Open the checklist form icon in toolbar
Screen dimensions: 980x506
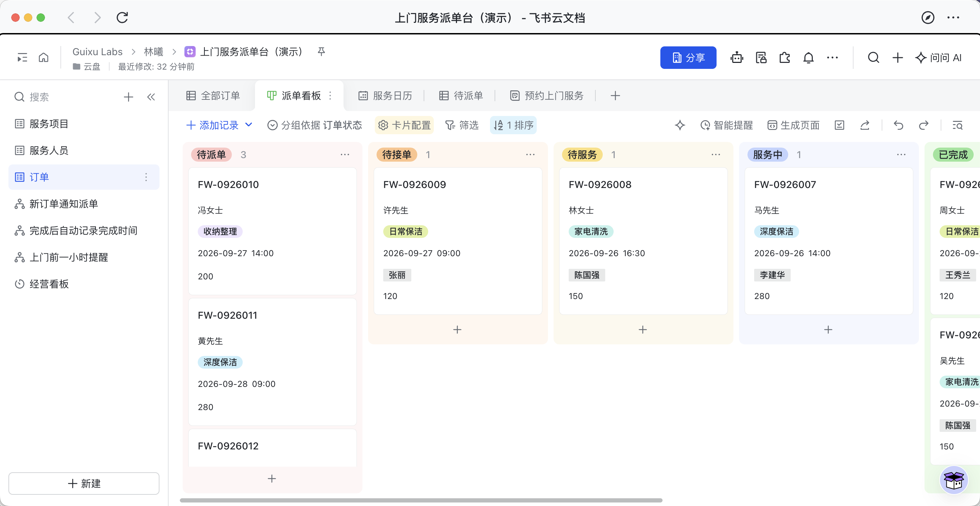[839, 125]
